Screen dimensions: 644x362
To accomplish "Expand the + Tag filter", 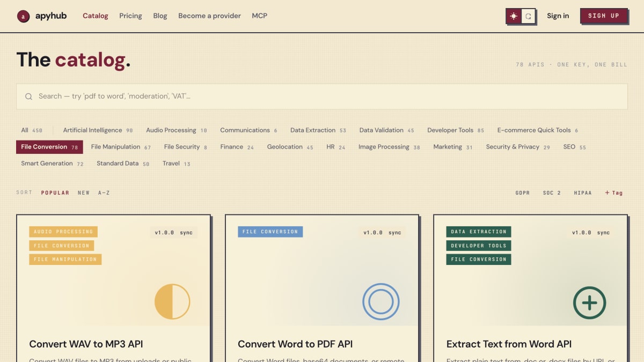I will (x=614, y=193).
